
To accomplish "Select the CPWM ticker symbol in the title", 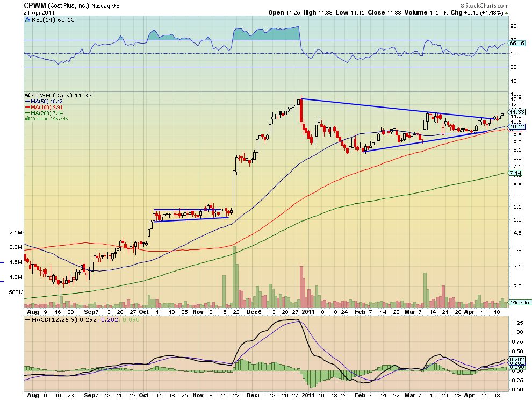I will coord(35,5).
